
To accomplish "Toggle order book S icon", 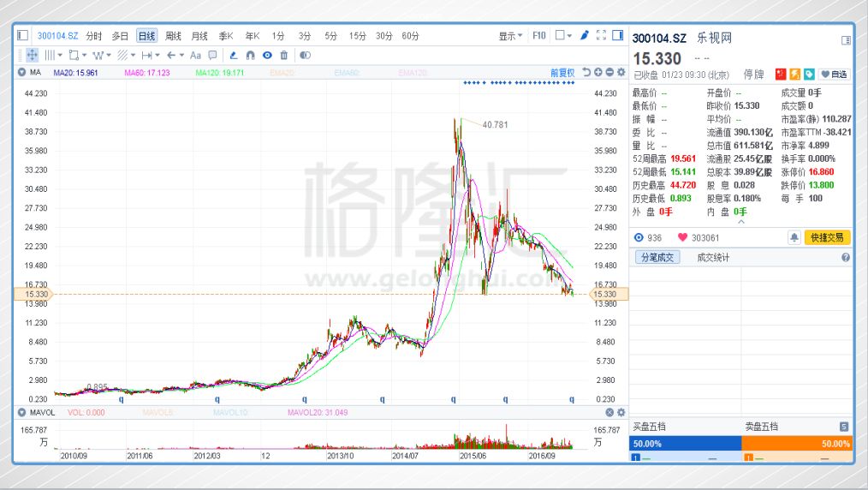I will pyautogui.click(x=844, y=427).
